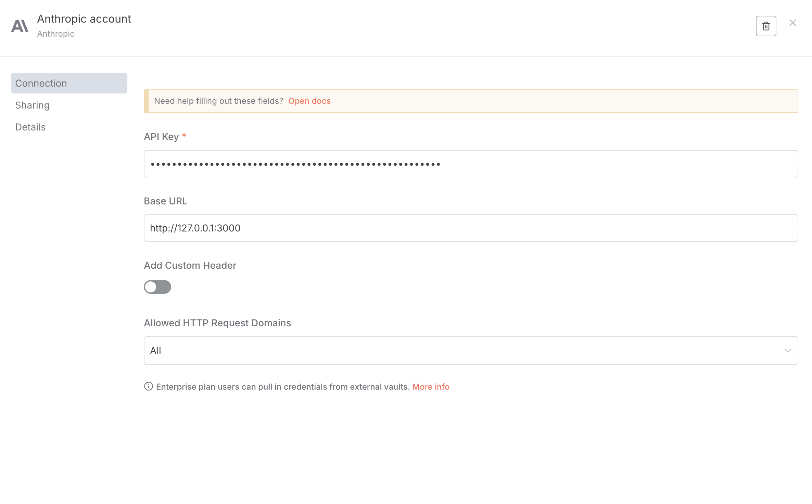This screenshot has height=504, width=812.
Task: Click the chevron arrow in domains dropdown
Action: click(x=788, y=351)
